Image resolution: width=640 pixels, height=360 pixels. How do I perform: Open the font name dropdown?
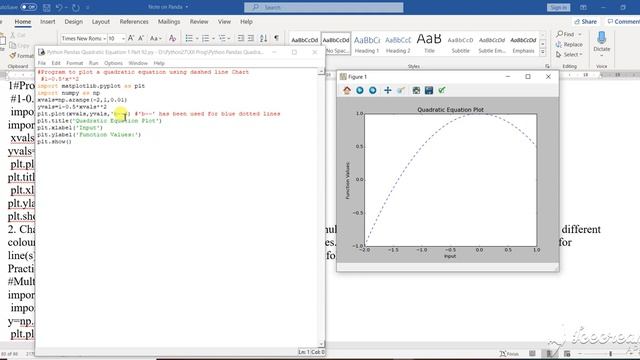104,38
